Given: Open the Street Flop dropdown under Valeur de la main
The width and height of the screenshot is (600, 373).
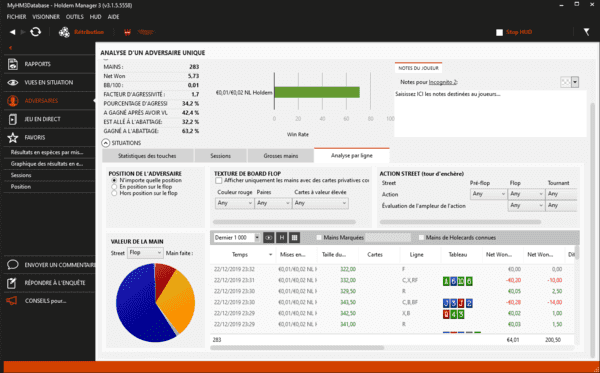Looking at the screenshot, I should (145, 253).
